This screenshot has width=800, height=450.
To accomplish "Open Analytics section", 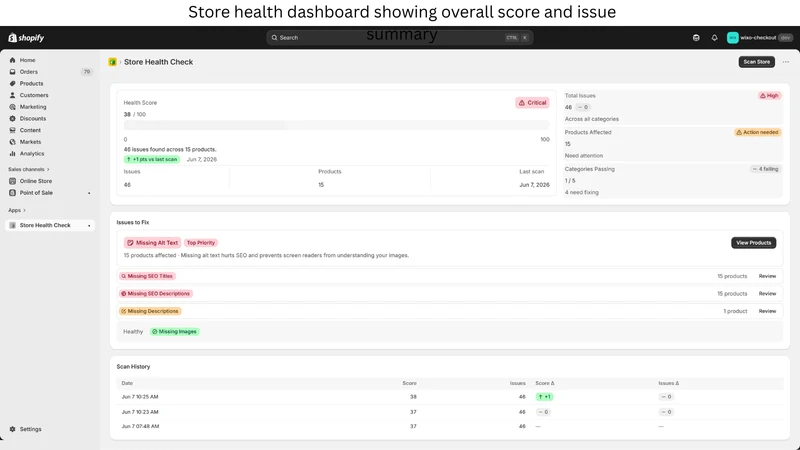I will tap(32, 154).
